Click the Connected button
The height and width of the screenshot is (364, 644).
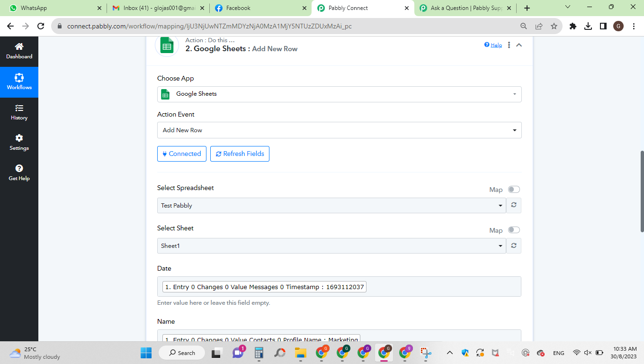[182, 154]
